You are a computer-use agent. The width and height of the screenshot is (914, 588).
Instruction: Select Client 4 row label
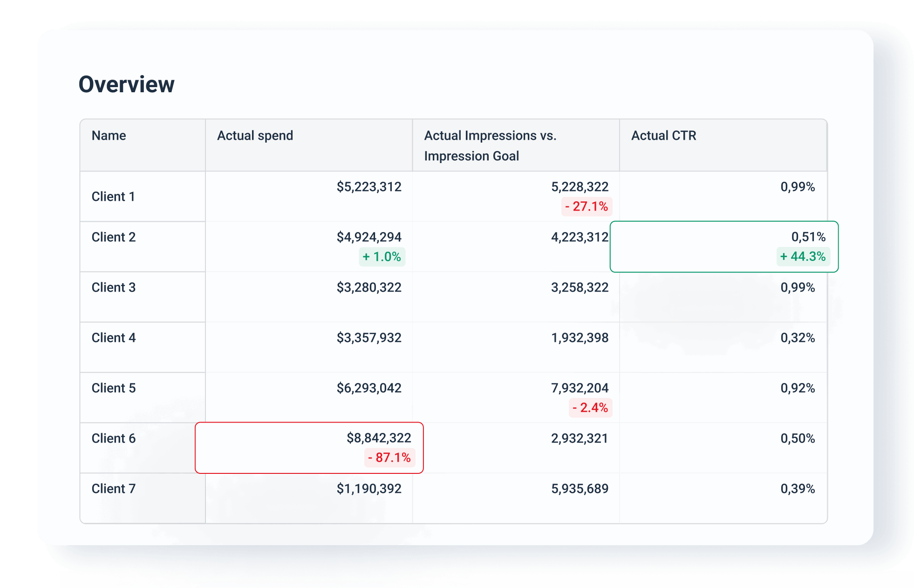point(113,338)
